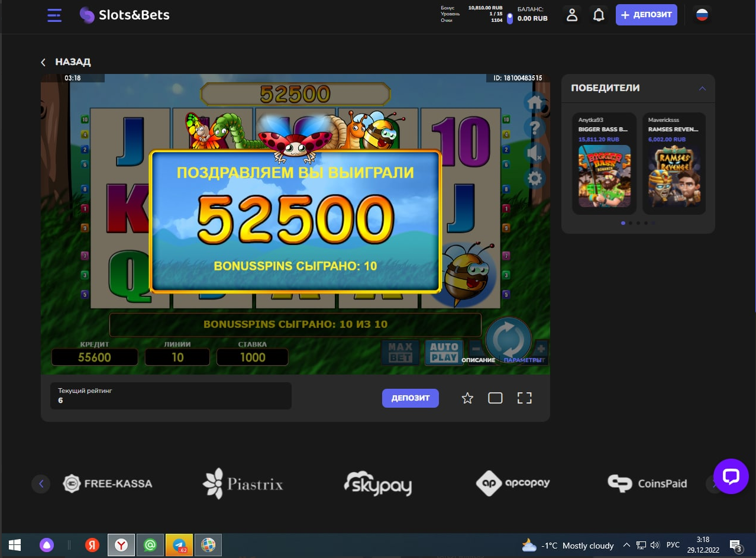Open the game help question mark
The image size is (756, 558).
pyautogui.click(x=535, y=128)
